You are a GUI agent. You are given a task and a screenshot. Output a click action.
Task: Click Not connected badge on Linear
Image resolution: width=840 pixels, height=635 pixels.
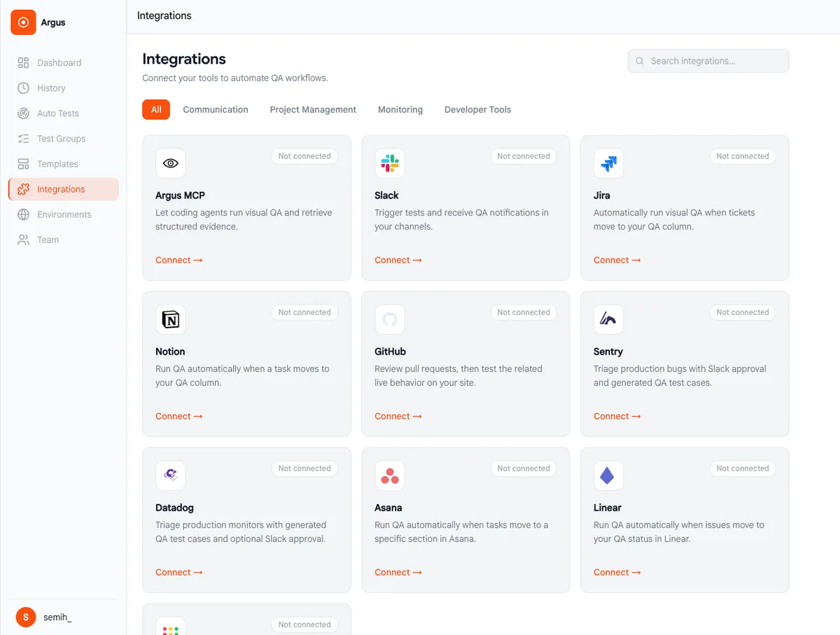point(743,468)
